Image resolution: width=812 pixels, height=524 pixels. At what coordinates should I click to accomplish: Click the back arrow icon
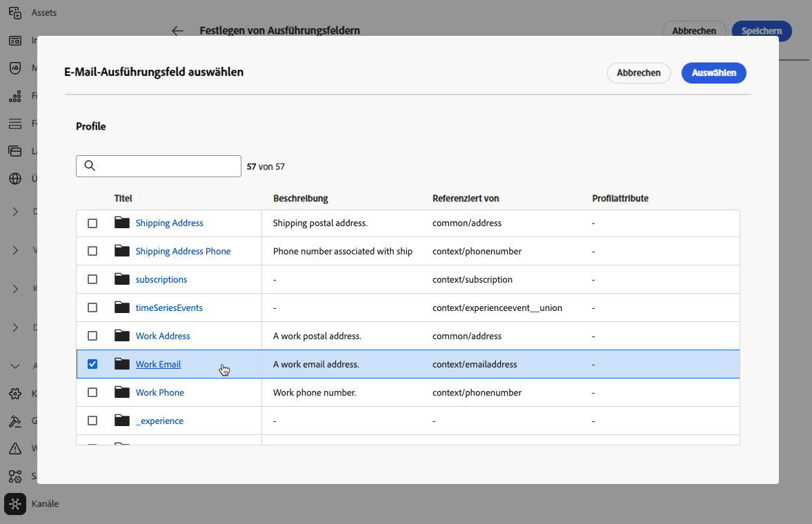coord(178,31)
